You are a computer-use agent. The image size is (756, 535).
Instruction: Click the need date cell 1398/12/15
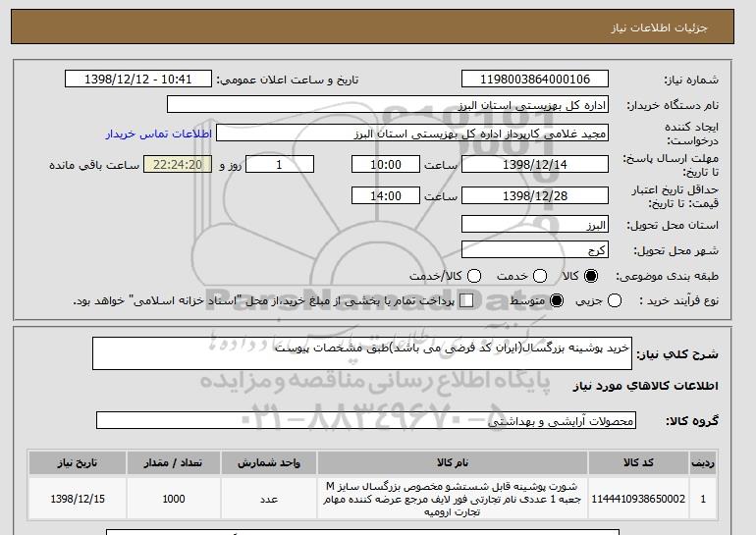78,499
